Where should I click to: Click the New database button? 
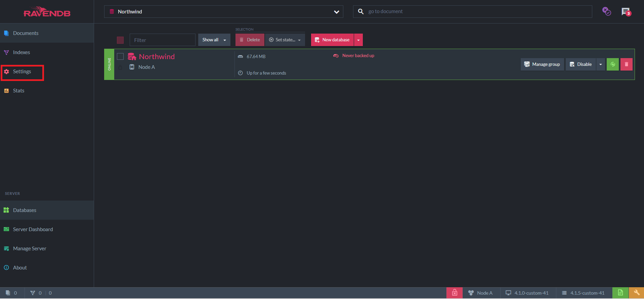point(332,40)
